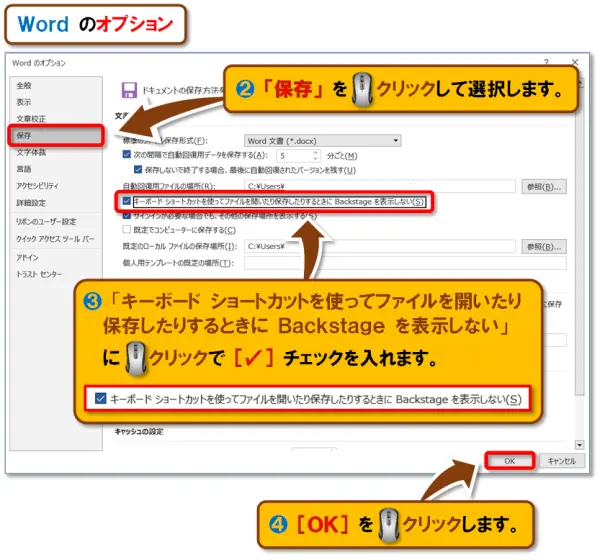Check the don't show Backstage checkbox

[127, 201]
